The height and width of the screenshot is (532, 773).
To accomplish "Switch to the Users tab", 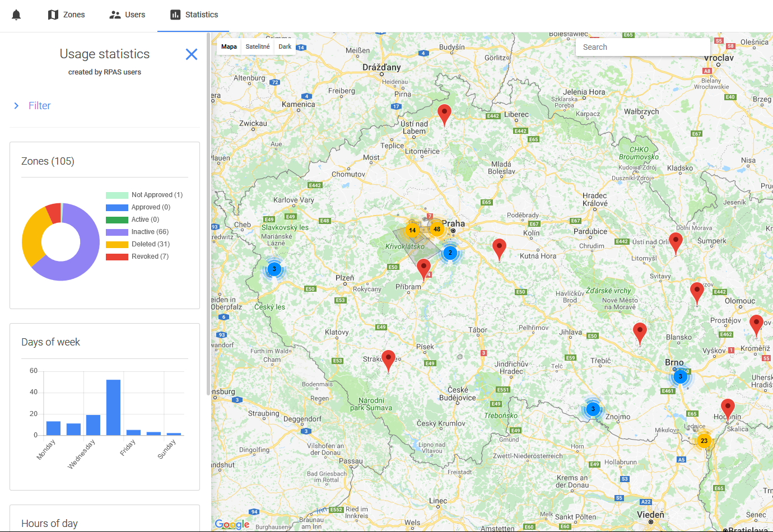I will (127, 15).
